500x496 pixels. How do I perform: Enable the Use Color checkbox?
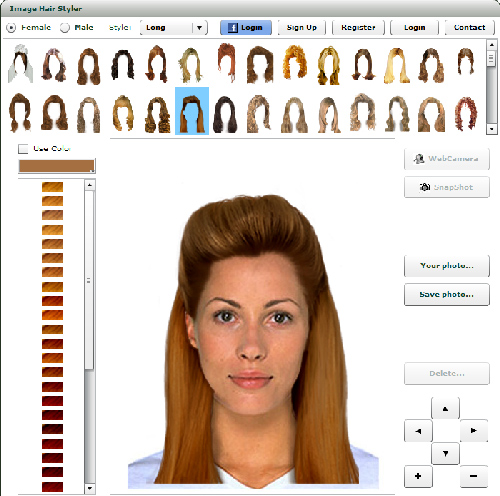[23, 149]
